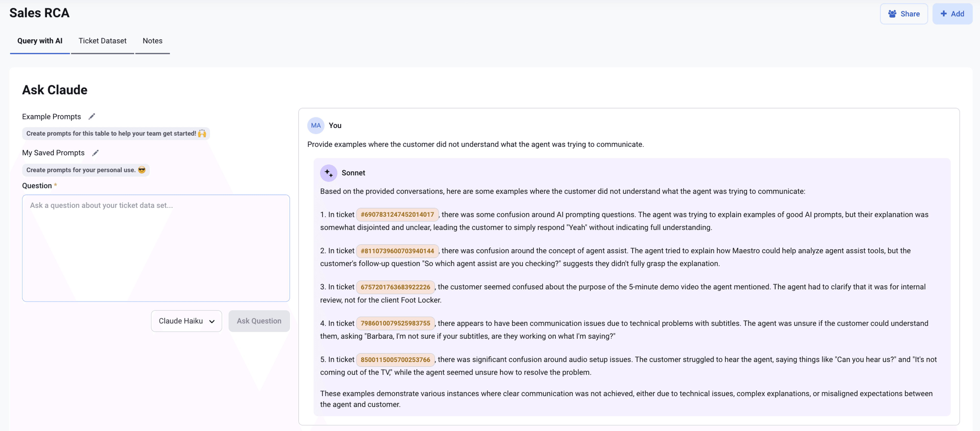Click inside the Question text area
This screenshot has height=431, width=980.
pyautogui.click(x=156, y=247)
